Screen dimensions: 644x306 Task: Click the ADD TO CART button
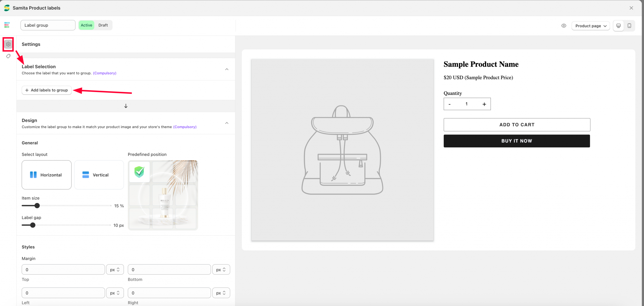click(x=517, y=125)
